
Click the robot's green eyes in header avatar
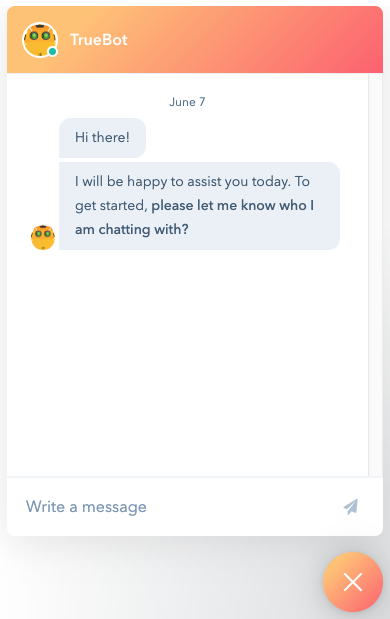click(40, 36)
